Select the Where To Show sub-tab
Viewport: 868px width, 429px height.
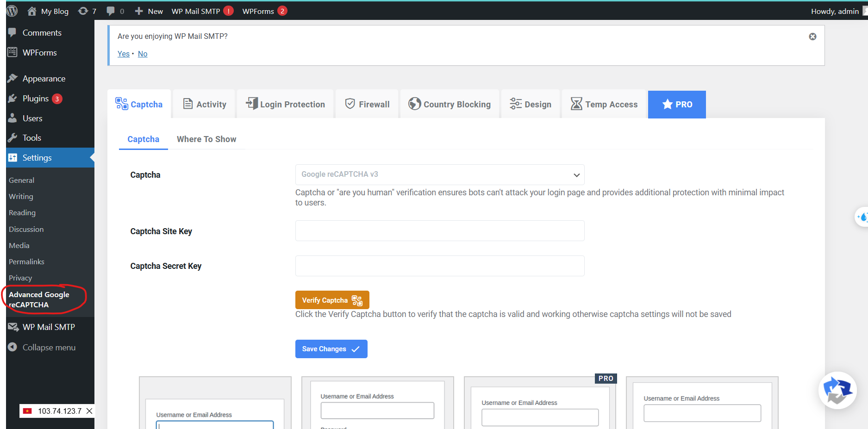(x=206, y=139)
